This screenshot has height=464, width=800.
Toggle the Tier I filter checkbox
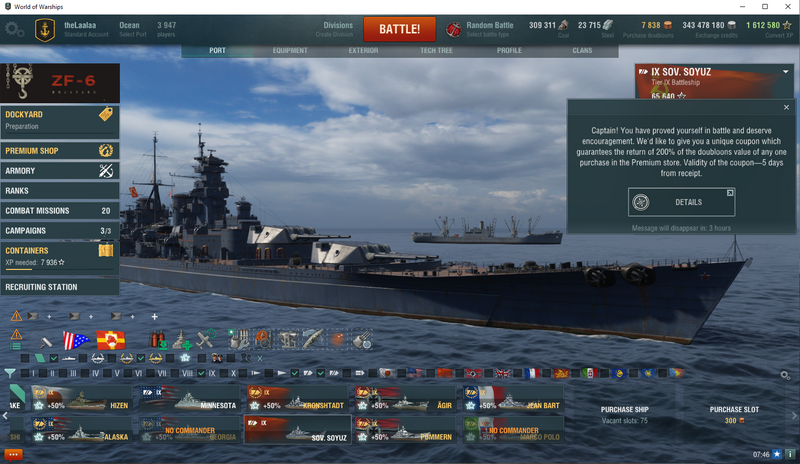pyautogui.click(x=24, y=374)
